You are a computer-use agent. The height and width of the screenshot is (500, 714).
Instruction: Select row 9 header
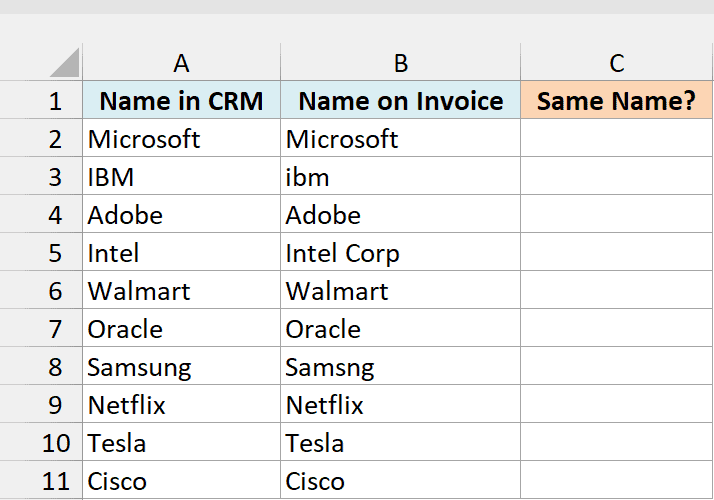(x=41, y=405)
